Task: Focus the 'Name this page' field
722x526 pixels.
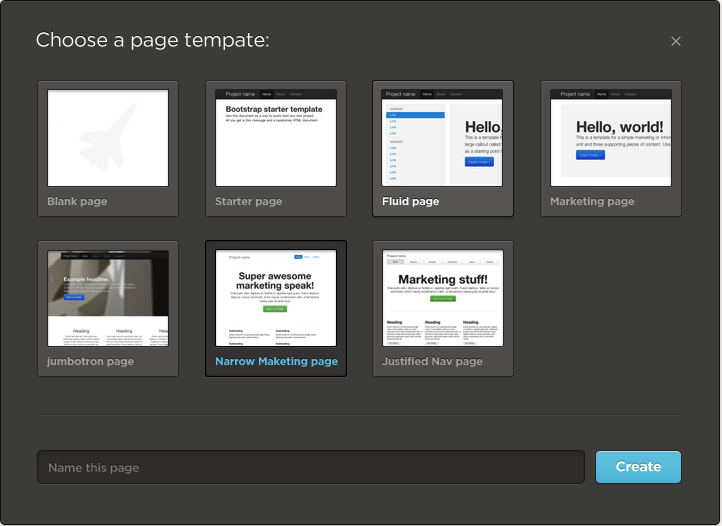Action: click(x=310, y=467)
